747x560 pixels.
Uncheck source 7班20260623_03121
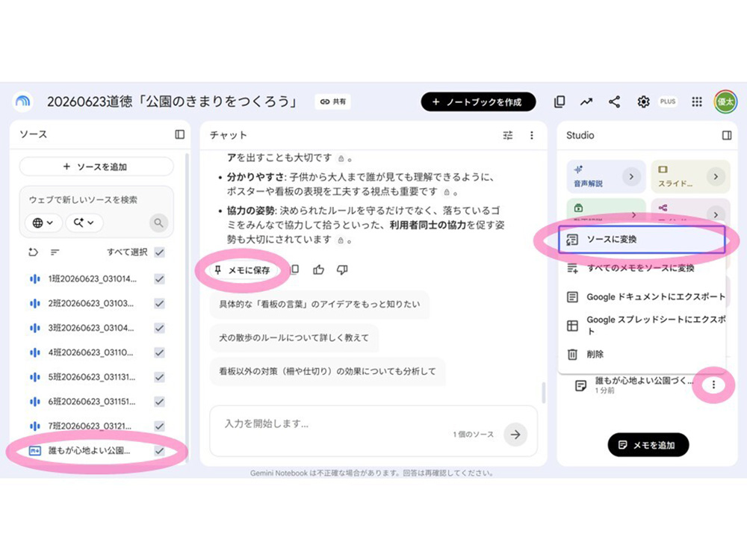[x=160, y=426]
